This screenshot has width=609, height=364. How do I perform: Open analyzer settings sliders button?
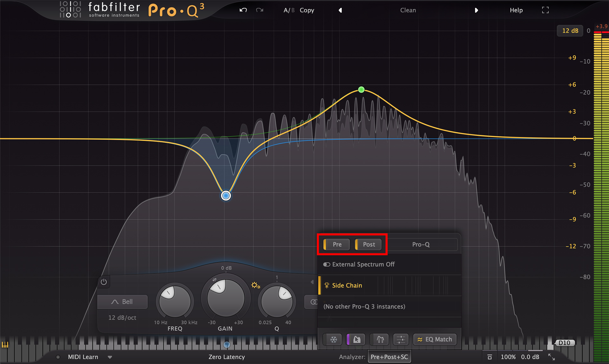[x=401, y=340]
